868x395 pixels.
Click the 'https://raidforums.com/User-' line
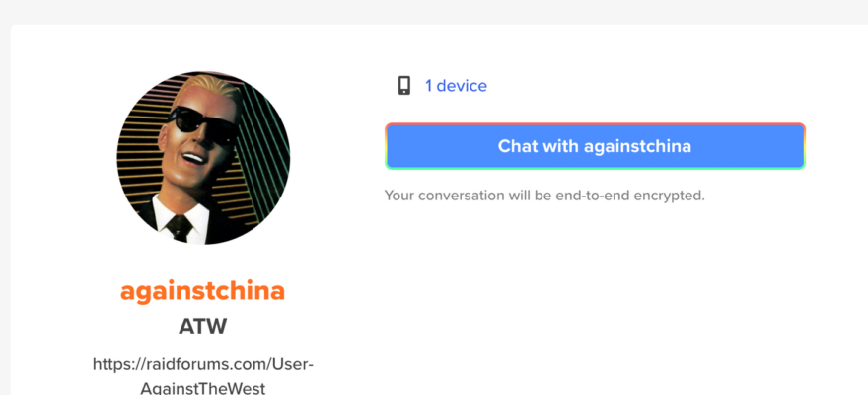(x=203, y=364)
